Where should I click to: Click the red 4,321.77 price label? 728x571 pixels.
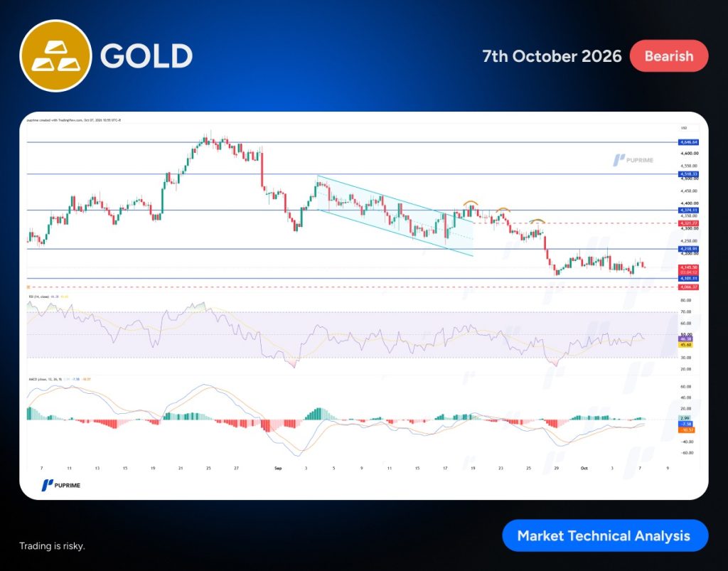click(688, 223)
